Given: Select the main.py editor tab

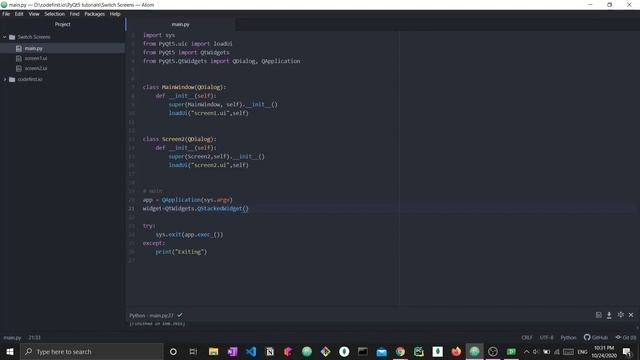Looking at the screenshot, I should (x=180, y=24).
